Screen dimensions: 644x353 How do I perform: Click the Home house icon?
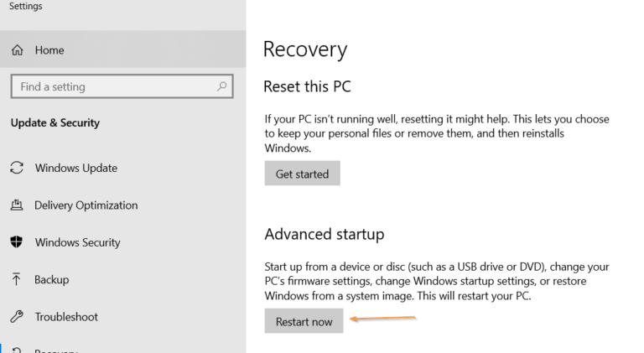coord(17,50)
